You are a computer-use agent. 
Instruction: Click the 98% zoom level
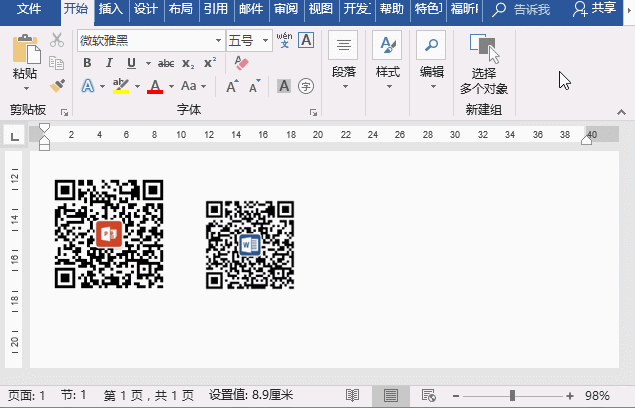pyautogui.click(x=597, y=395)
